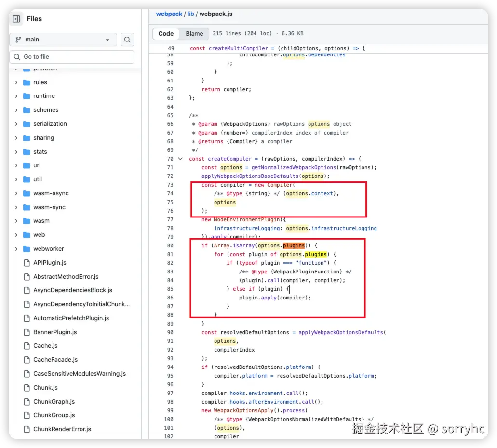Expand the stats folder chevron

(x=16, y=152)
